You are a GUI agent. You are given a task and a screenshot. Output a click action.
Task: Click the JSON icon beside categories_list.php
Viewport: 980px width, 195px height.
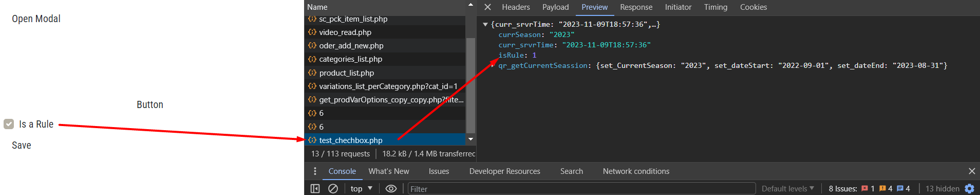pyautogui.click(x=312, y=59)
